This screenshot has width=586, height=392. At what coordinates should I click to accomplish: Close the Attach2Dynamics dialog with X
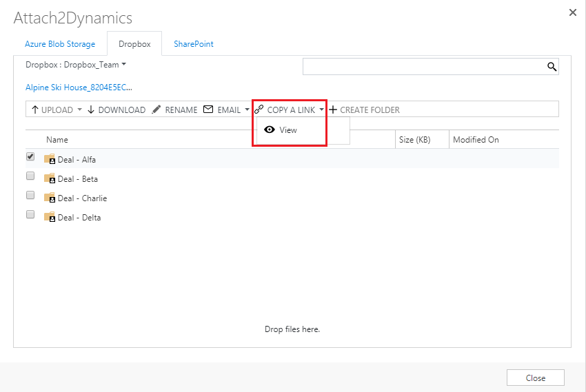point(572,12)
